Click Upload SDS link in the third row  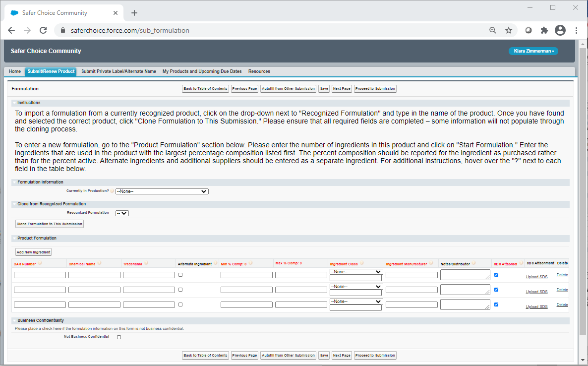536,306
